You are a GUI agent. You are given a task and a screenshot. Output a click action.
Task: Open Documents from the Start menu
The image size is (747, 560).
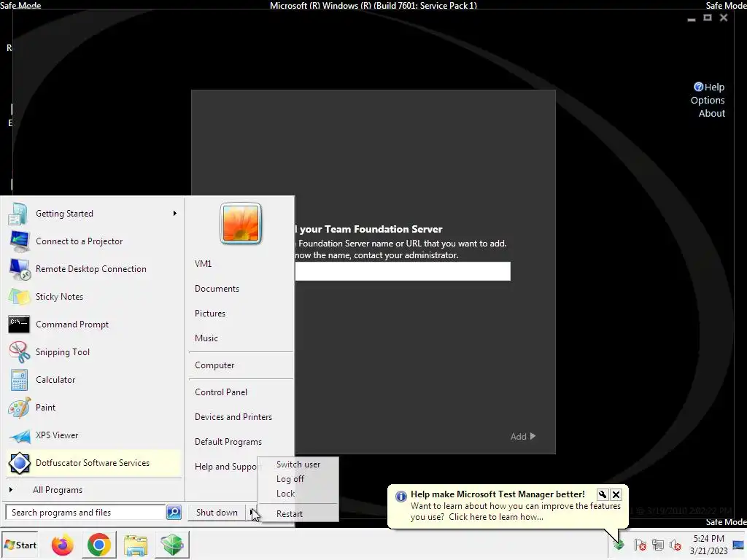click(x=217, y=289)
